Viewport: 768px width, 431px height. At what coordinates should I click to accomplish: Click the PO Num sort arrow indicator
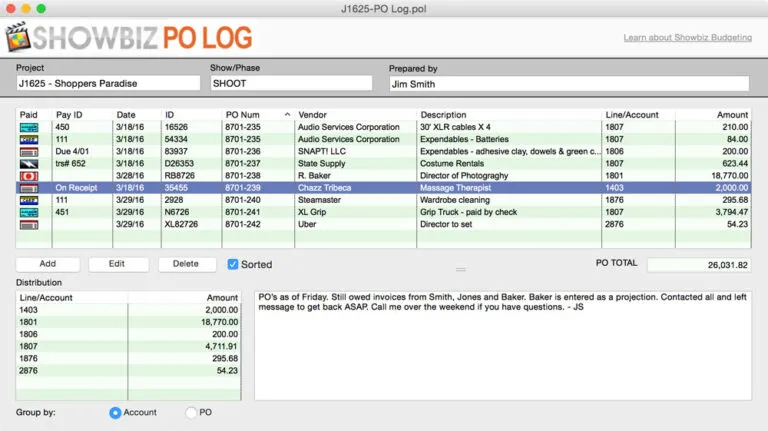coord(287,115)
